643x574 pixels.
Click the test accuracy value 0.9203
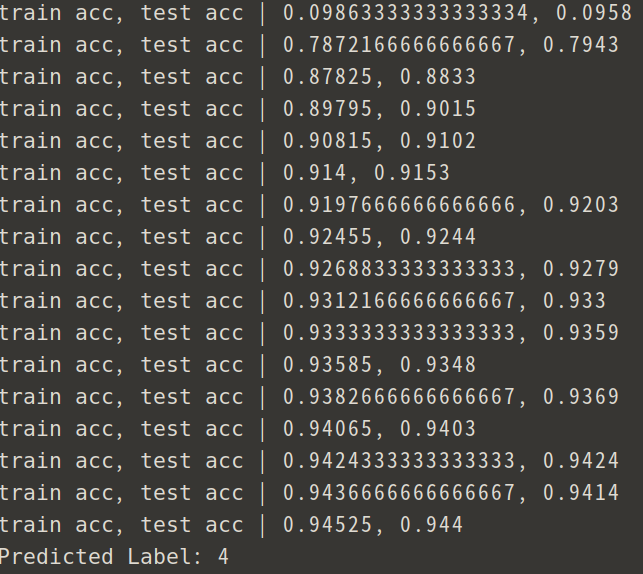[x=581, y=205]
